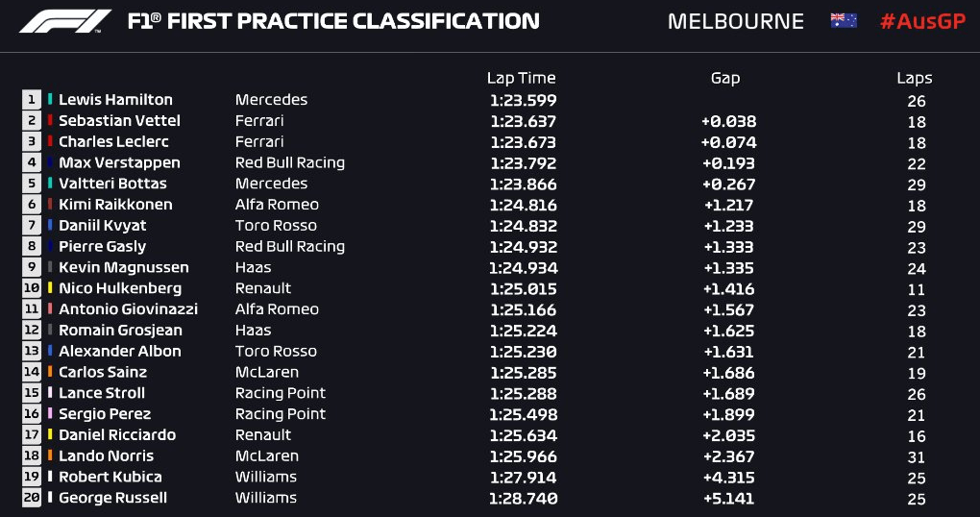Click the position 20 badge for George Russell

(32, 498)
